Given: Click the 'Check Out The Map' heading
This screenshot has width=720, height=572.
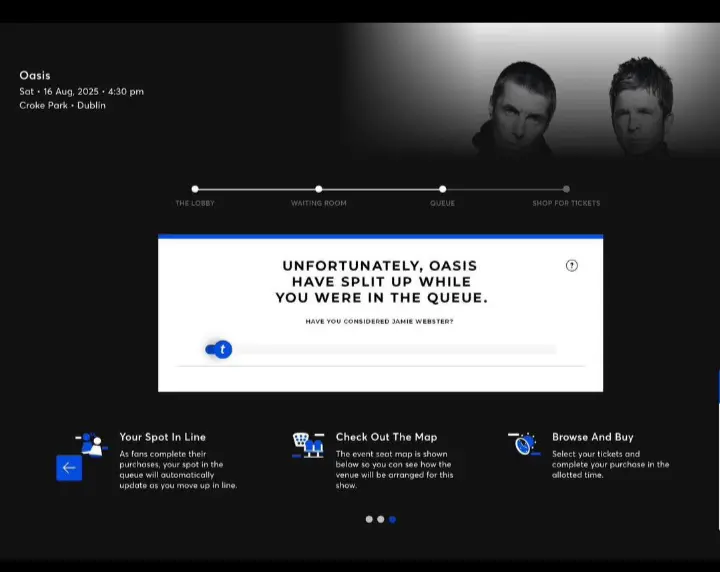Looking at the screenshot, I should [x=386, y=437].
